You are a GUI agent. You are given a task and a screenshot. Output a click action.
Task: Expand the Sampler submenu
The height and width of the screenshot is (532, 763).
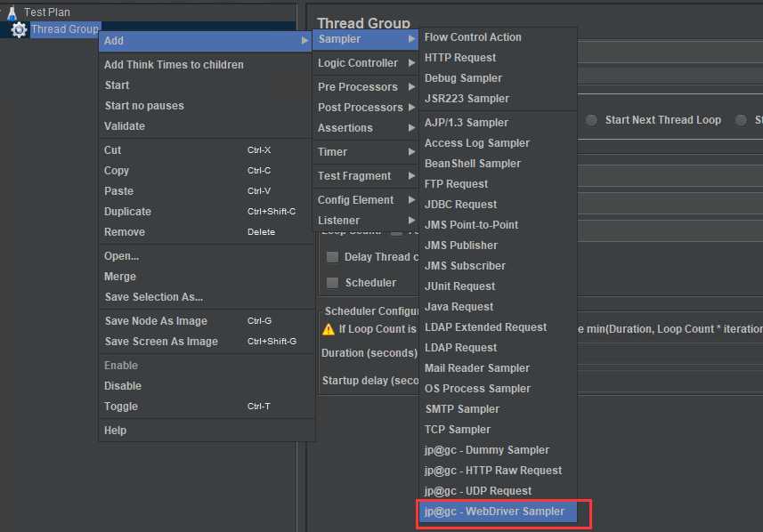[365, 39]
